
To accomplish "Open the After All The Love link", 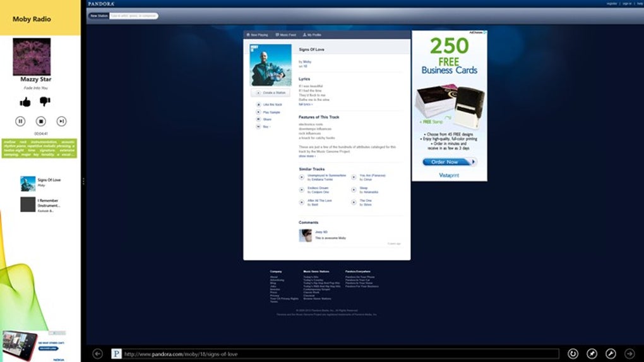I will [x=319, y=201].
